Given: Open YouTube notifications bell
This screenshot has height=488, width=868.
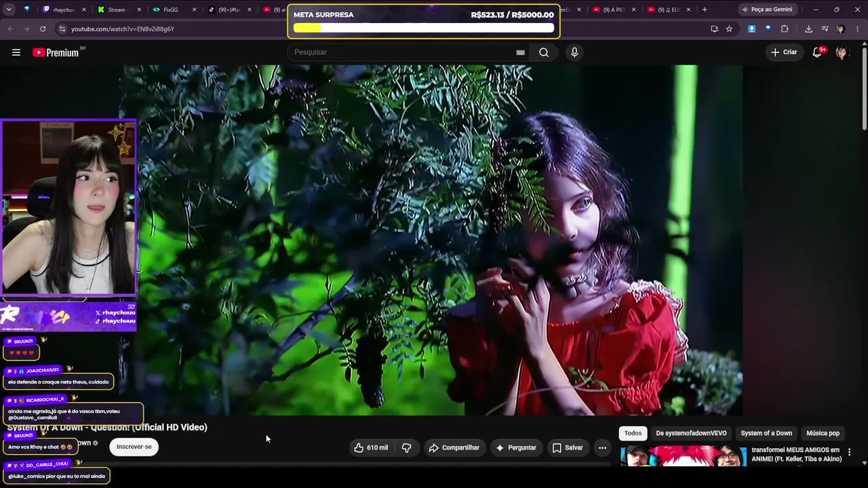Looking at the screenshot, I should [x=818, y=52].
